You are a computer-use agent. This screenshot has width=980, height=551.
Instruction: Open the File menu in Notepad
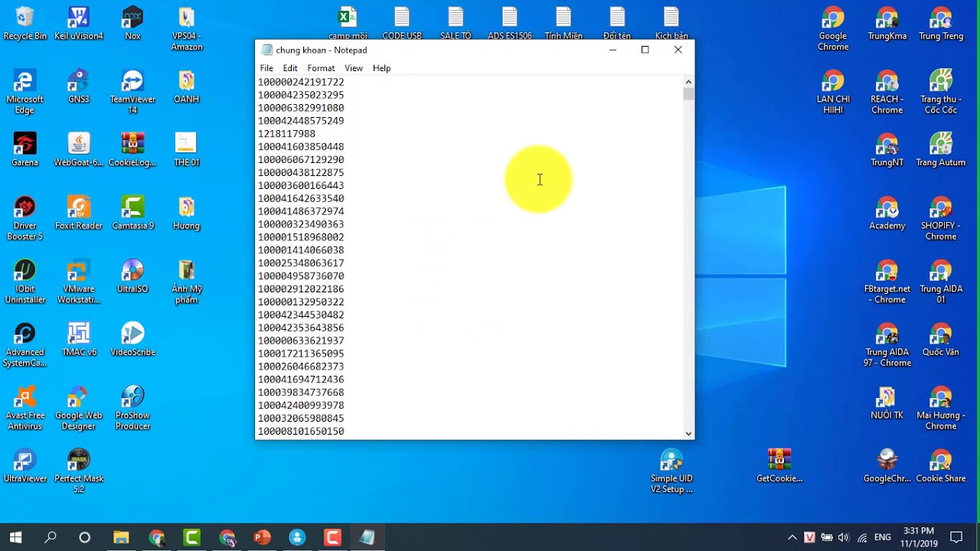coord(266,68)
